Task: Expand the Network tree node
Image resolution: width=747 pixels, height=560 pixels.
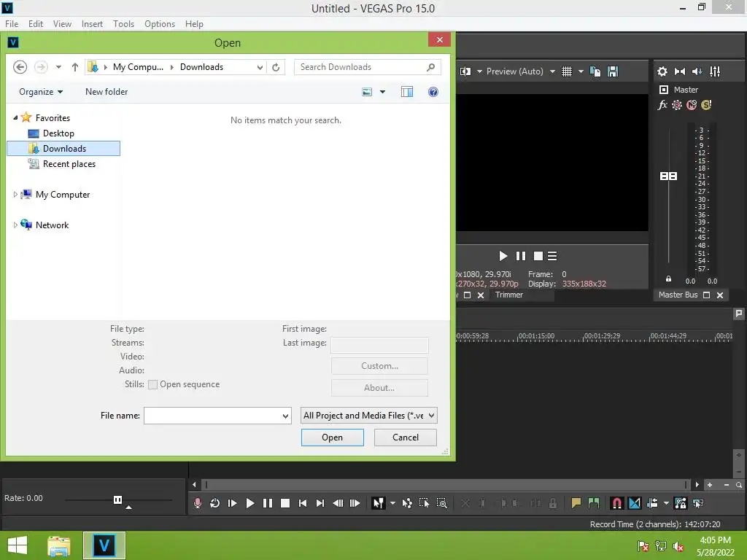Action: (15, 225)
